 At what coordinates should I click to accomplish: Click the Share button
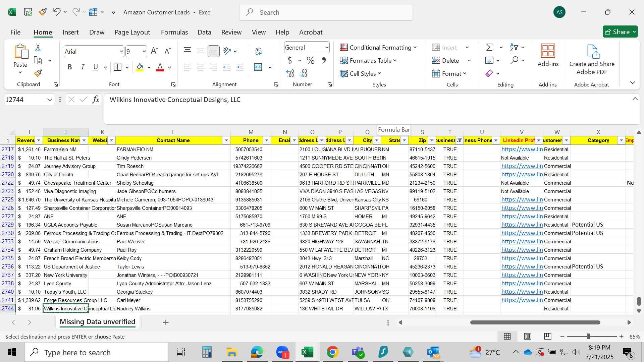click(x=620, y=32)
